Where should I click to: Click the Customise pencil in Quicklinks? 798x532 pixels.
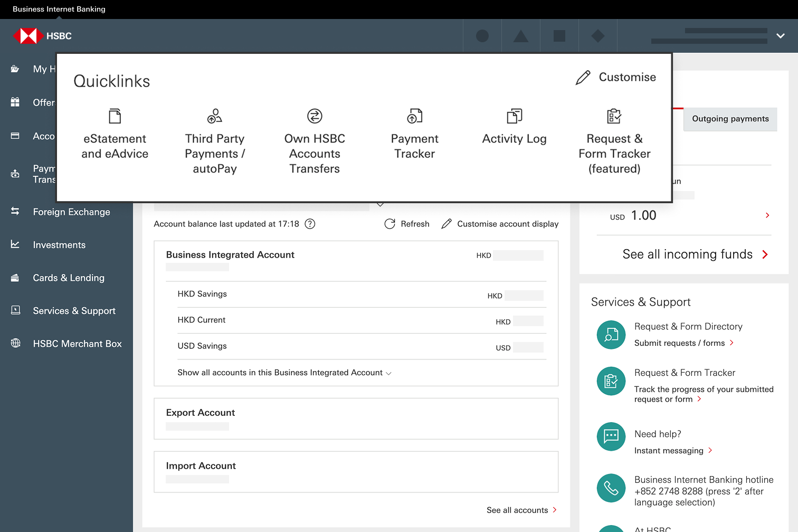[x=583, y=78]
